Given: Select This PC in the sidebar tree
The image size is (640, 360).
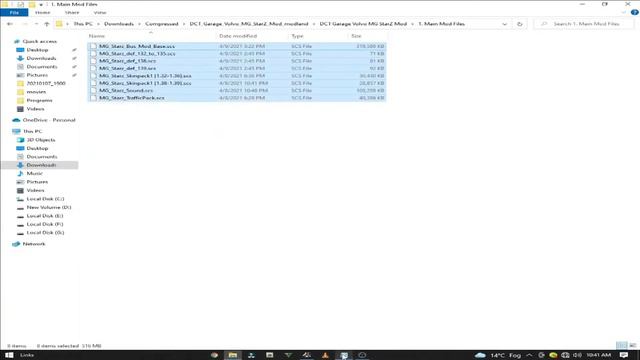Looking at the screenshot, I should pos(32,131).
